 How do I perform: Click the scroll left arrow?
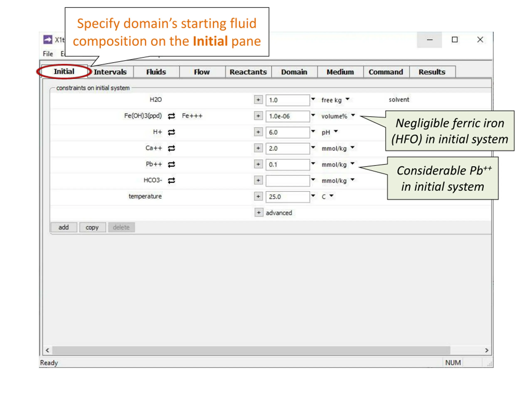pos(47,350)
